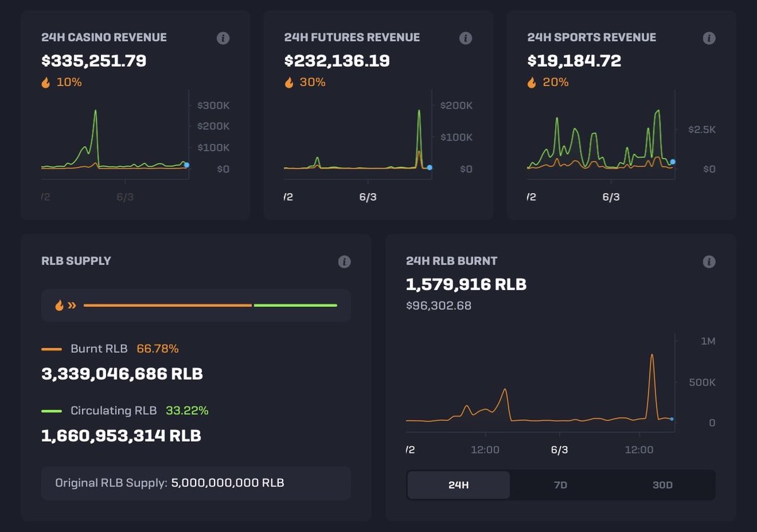Click the 66.78% burnt percentage
The image size is (757, 532).
click(x=158, y=349)
